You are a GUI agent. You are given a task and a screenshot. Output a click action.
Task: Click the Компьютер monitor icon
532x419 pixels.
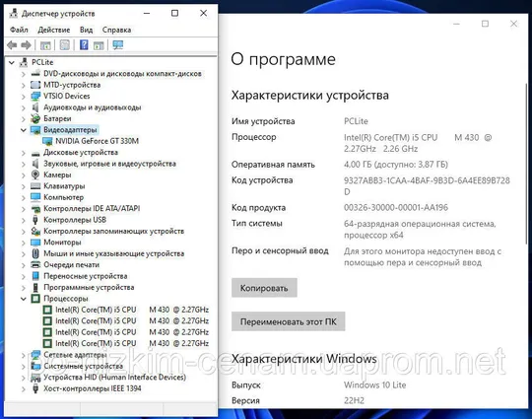point(35,197)
